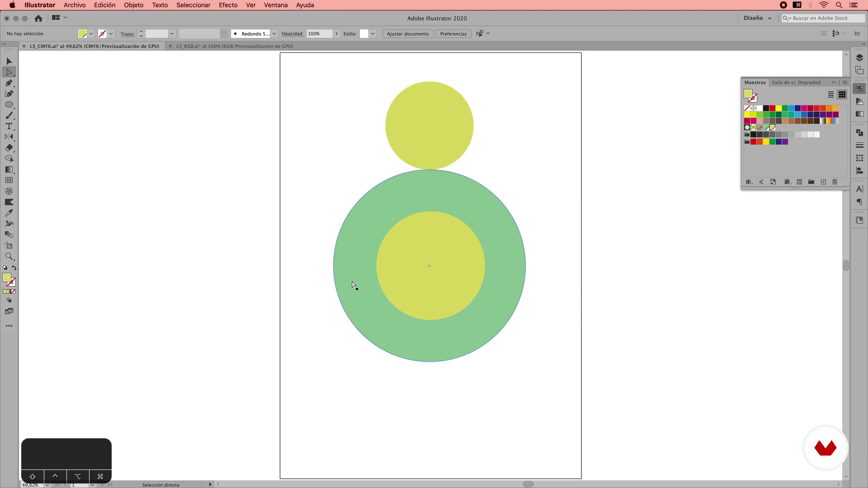
Task: Toggle Command modifier key in overlay
Action: [x=100, y=476]
